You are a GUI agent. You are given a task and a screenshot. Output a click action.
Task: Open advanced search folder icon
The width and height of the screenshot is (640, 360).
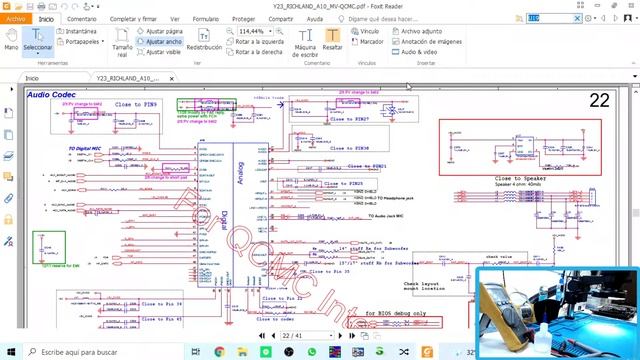tap(519, 18)
